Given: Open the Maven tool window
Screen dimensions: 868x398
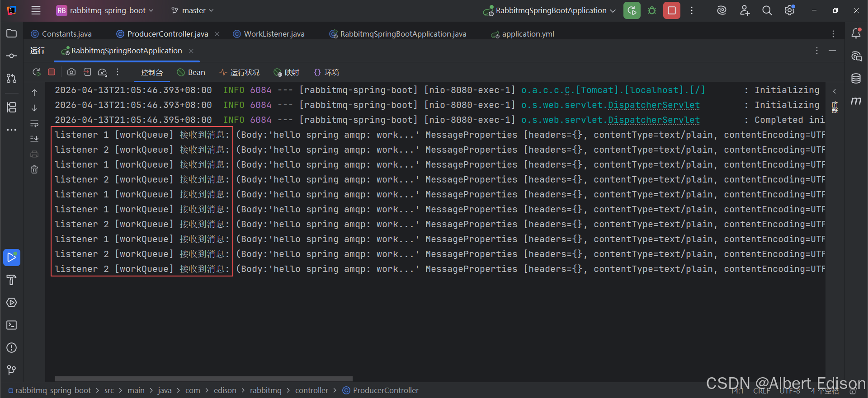Looking at the screenshot, I should 856,101.
